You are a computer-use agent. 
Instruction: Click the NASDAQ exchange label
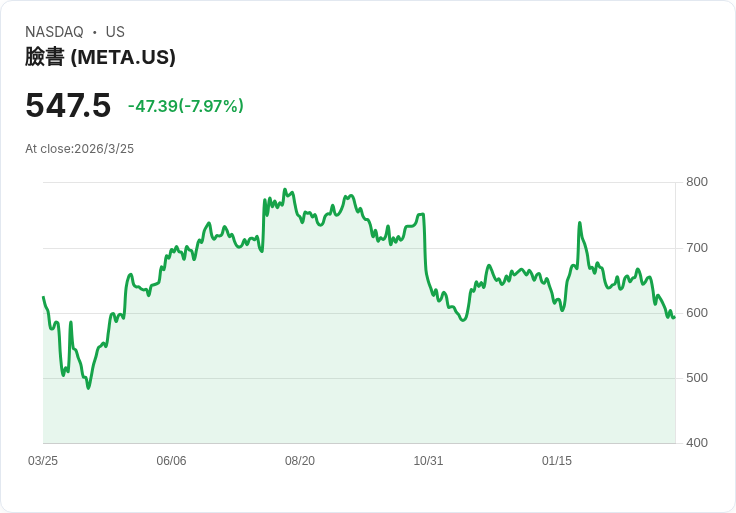[x=54, y=32]
